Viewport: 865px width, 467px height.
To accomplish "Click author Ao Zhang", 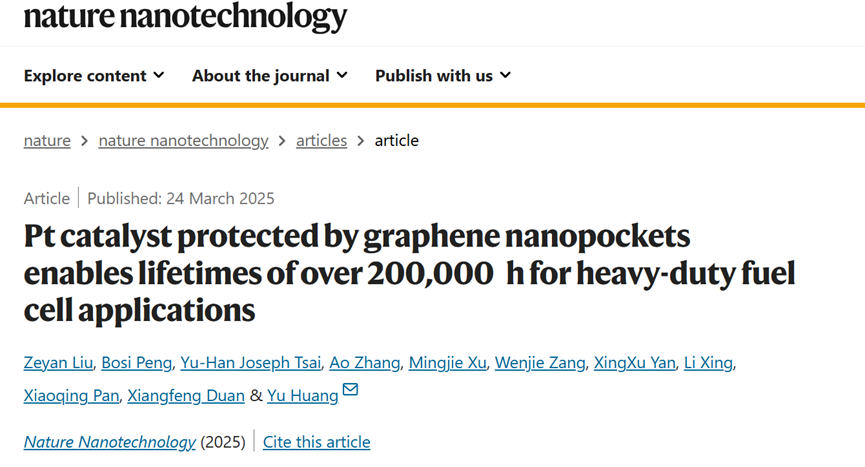I will coord(365,362).
